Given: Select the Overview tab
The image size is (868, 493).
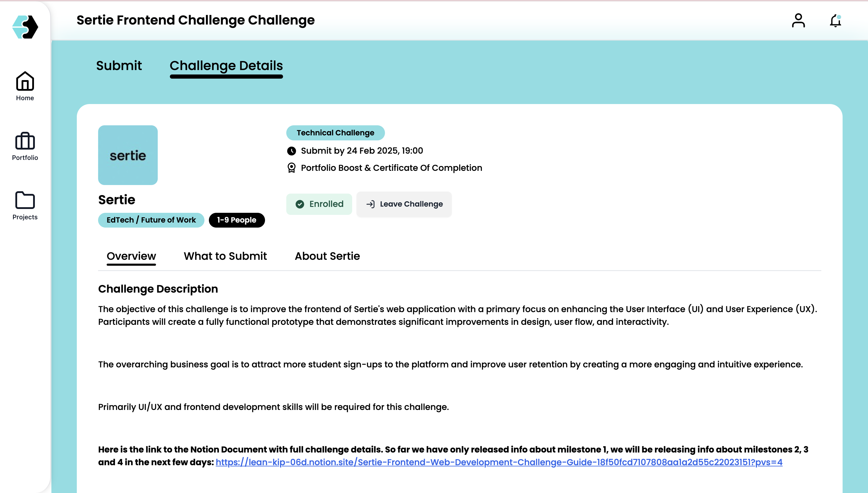Looking at the screenshot, I should click(x=131, y=256).
